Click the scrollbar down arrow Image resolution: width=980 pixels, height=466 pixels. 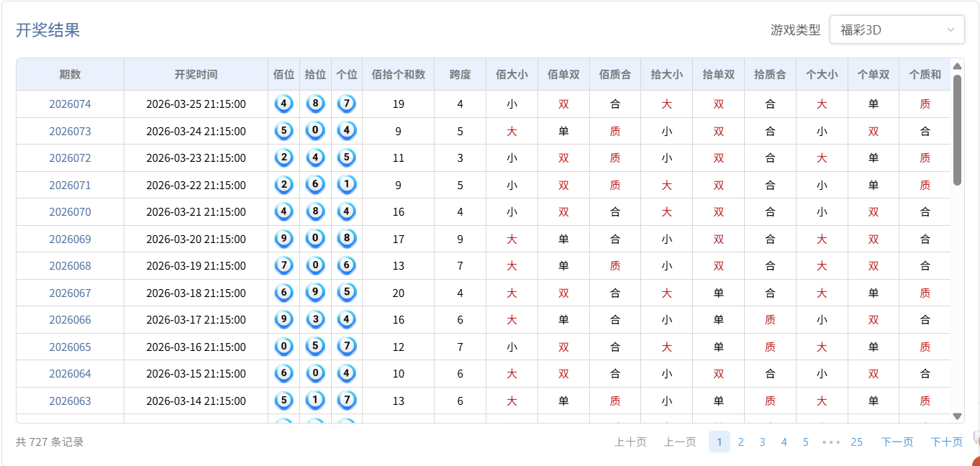pyautogui.click(x=957, y=416)
